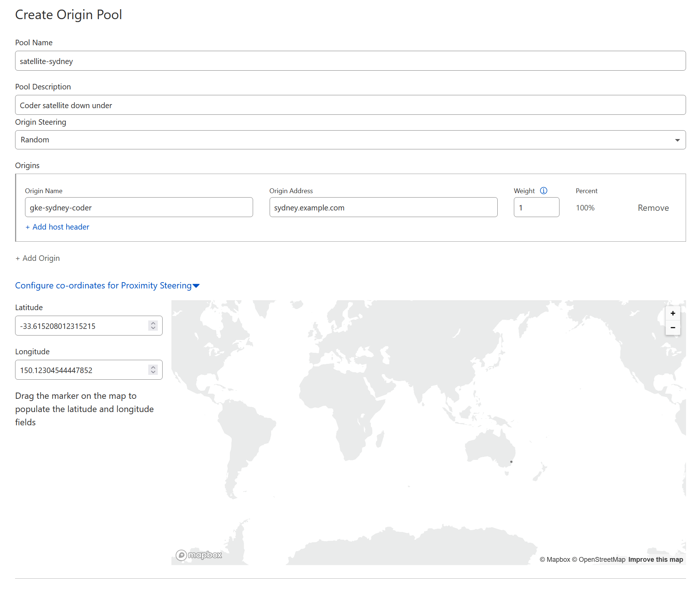Open the Improve this map link
Screen dimensions: 700x589
[655, 560]
